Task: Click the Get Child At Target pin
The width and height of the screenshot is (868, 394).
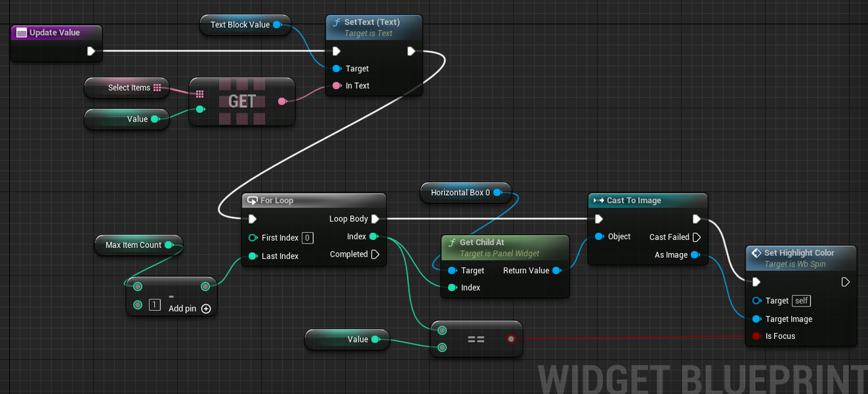Action: (452, 270)
